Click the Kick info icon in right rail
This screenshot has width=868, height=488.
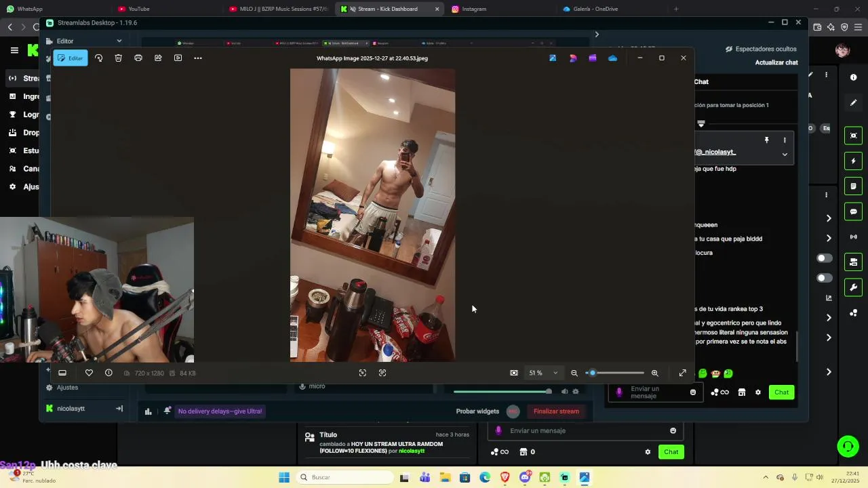(x=854, y=77)
